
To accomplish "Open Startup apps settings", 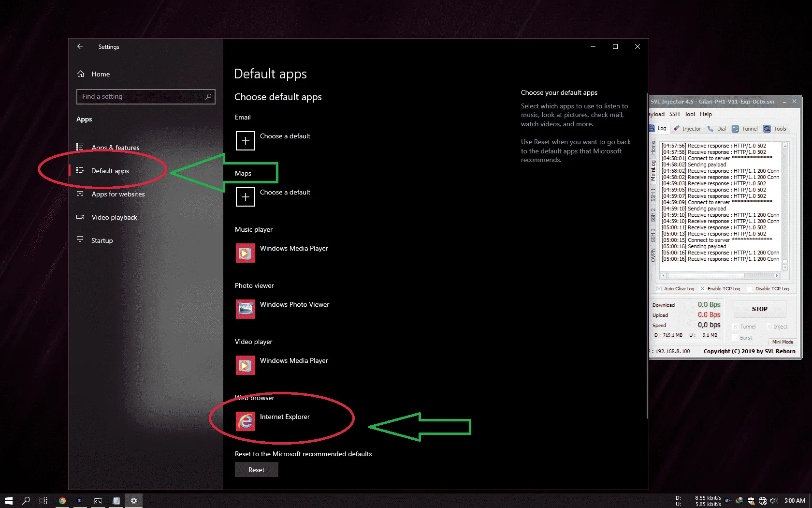I will pos(102,240).
